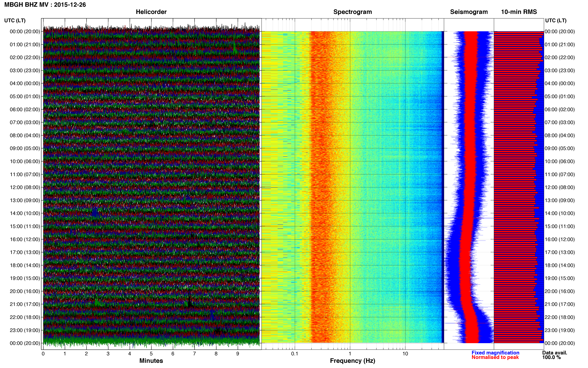
Task: Click the '100.0 %' data availability value
Action: pyautogui.click(x=552, y=357)
